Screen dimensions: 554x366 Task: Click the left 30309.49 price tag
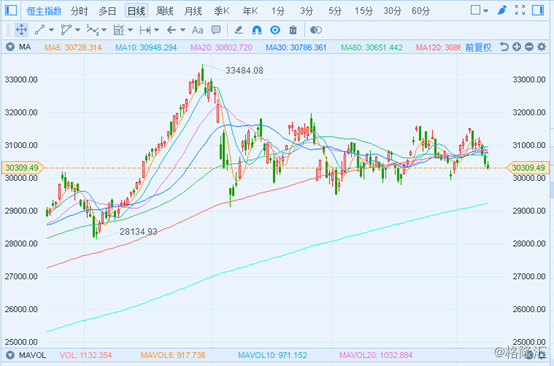[x=22, y=167]
